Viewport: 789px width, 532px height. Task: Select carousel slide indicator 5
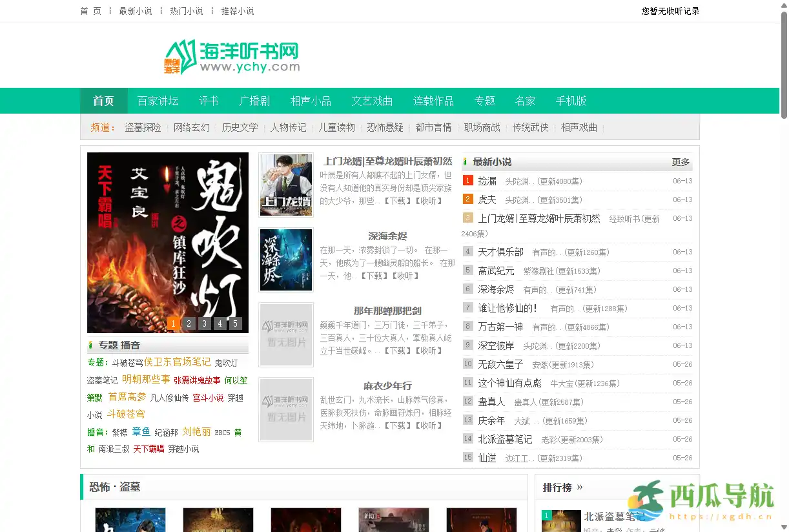click(x=236, y=323)
